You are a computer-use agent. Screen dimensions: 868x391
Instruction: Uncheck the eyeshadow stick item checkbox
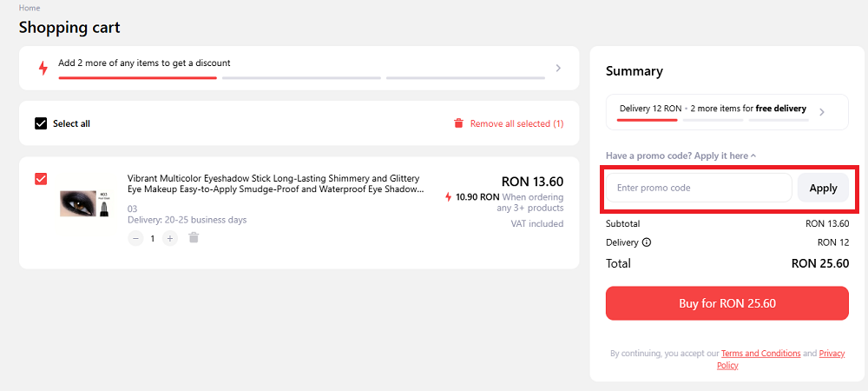pyautogui.click(x=41, y=179)
